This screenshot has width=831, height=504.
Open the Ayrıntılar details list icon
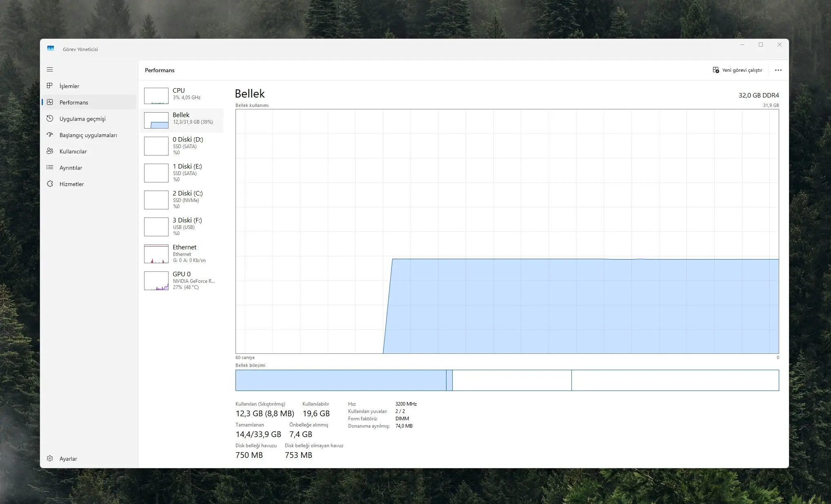[x=50, y=167]
